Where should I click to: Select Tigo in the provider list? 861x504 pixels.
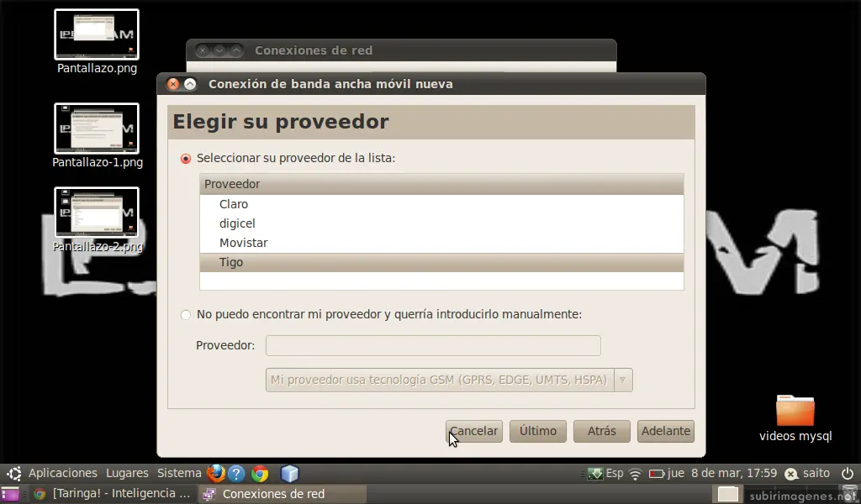[x=441, y=262]
